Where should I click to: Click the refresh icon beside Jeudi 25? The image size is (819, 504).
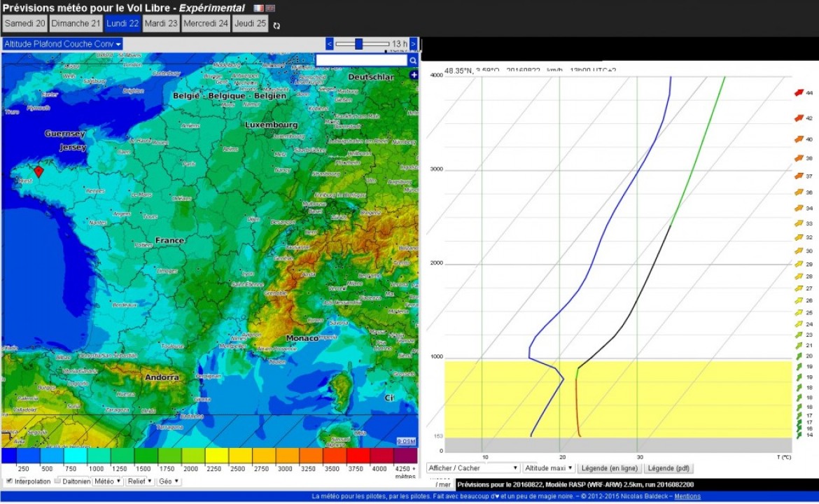coord(276,26)
